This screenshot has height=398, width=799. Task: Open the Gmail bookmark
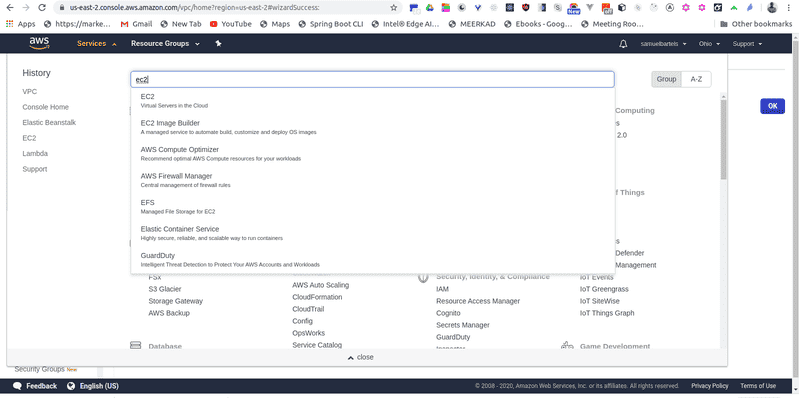[x=136, y=24]
